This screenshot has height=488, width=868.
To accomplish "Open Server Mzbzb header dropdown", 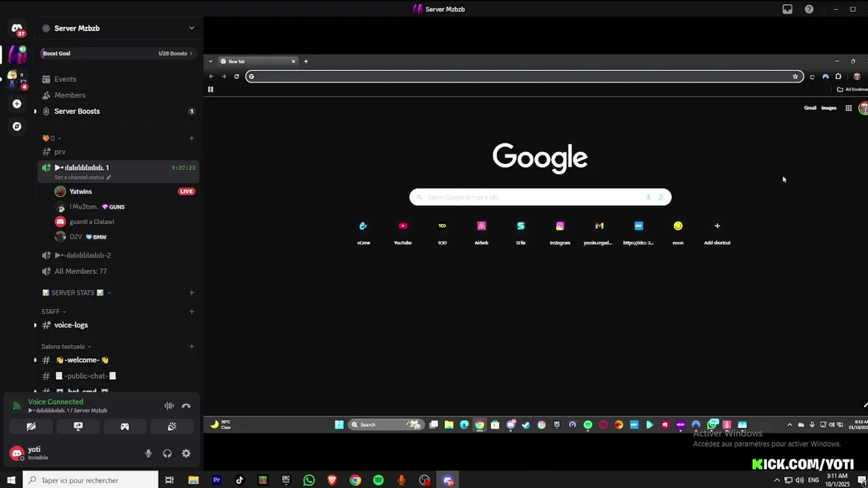I will point(119,28).
